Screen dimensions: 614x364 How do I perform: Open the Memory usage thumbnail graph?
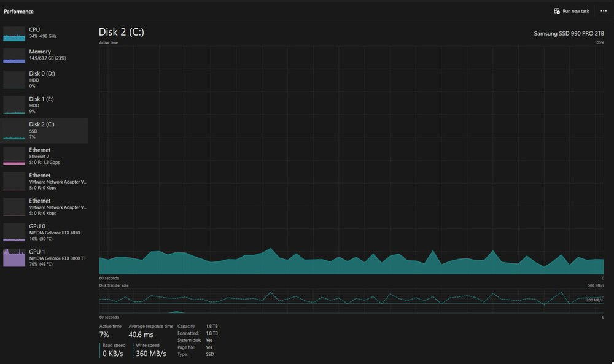14,55
